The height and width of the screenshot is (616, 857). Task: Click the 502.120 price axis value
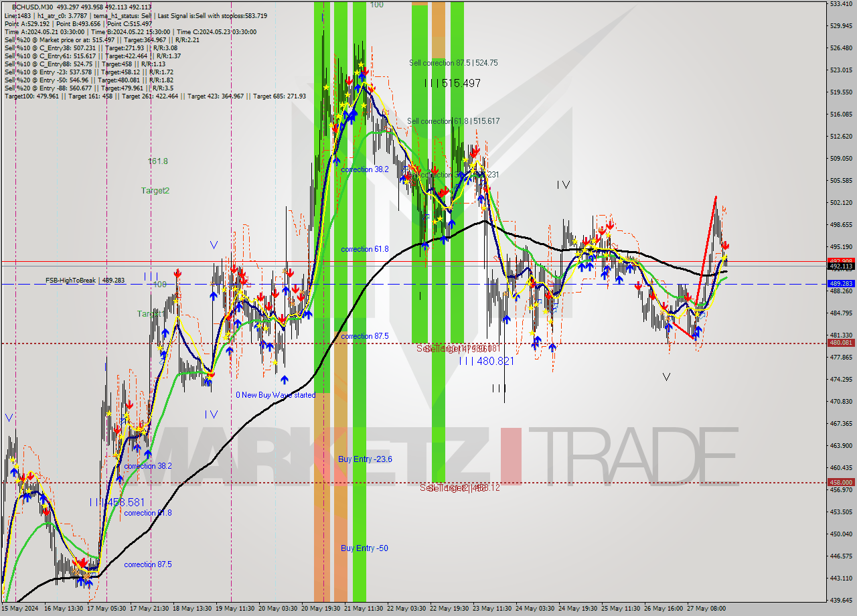(x=841, y=203)
